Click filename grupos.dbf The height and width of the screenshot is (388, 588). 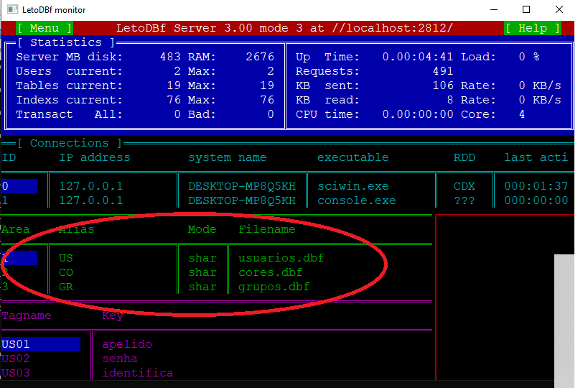pos(274,287)
